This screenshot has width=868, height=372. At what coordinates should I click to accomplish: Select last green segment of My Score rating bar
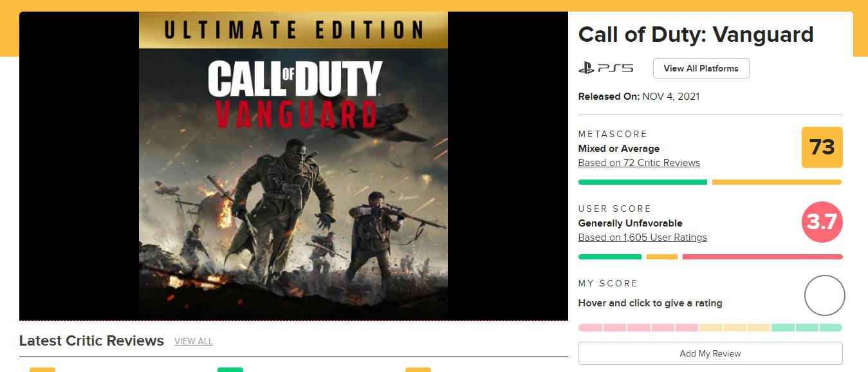831,328
